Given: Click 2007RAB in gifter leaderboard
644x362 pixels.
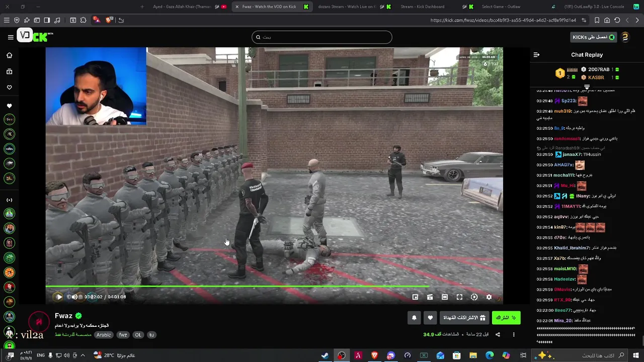Looking at the screenshot, I should click(599, 69).
